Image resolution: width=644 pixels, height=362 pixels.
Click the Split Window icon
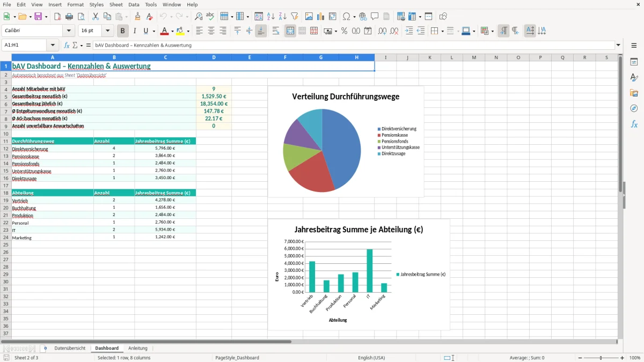pyautogui.click(x=428, y=17)
